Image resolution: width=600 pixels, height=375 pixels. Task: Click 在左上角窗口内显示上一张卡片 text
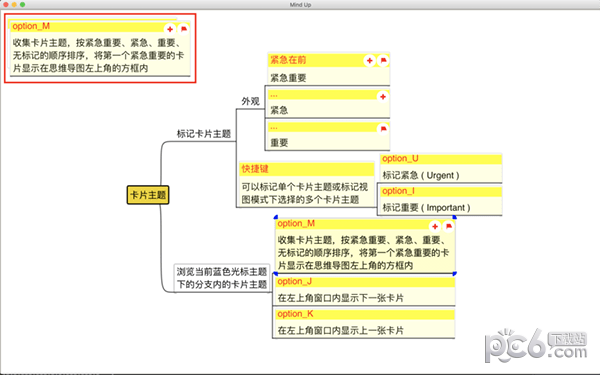pyautogui.click(x=341, y=330)
